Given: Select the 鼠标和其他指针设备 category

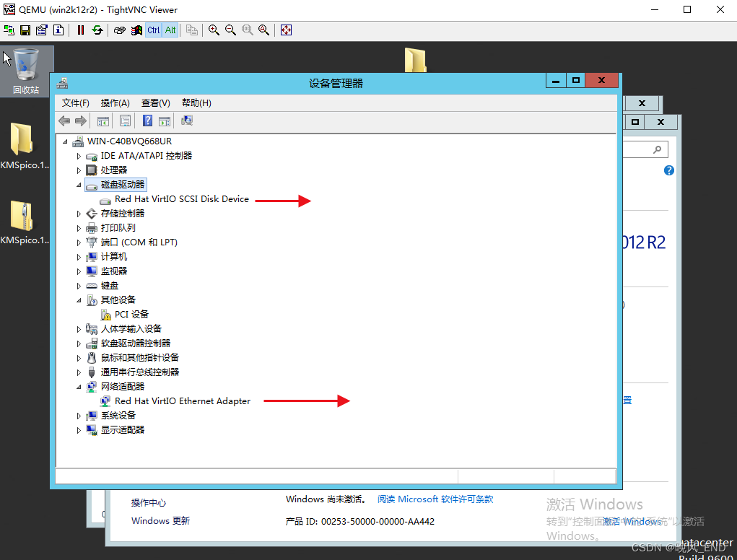Looking at the screenshot, I should click(139, 358).
